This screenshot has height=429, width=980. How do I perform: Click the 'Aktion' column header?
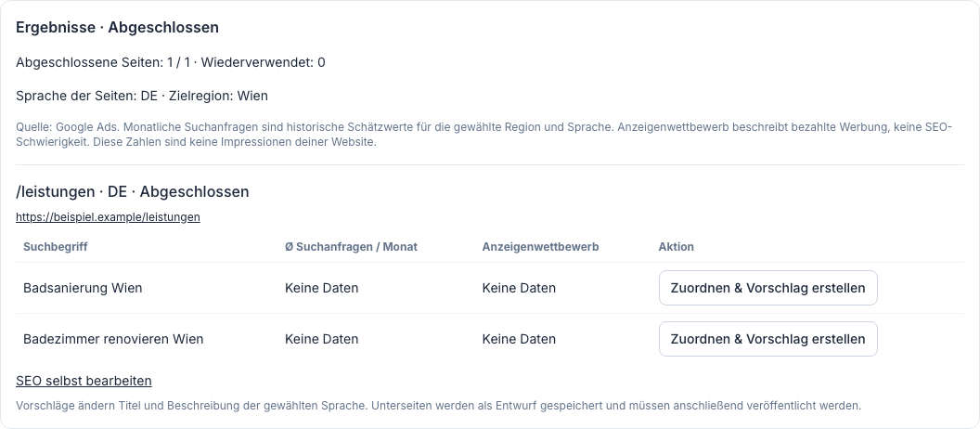coord(677,246)
